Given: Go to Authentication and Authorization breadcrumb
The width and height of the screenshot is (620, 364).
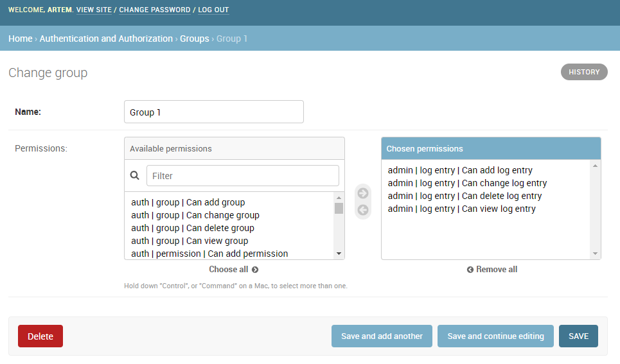Looking at the screenshot, I should click(106, 39).
